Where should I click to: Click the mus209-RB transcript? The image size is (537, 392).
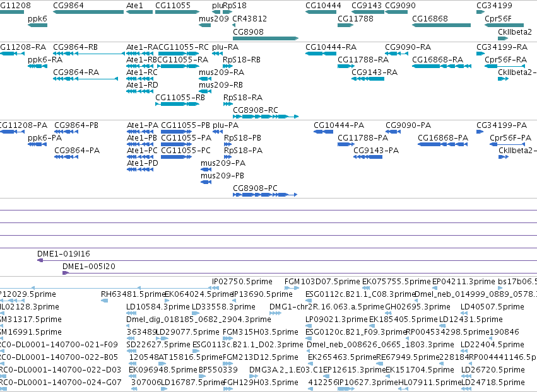point(205,91)
